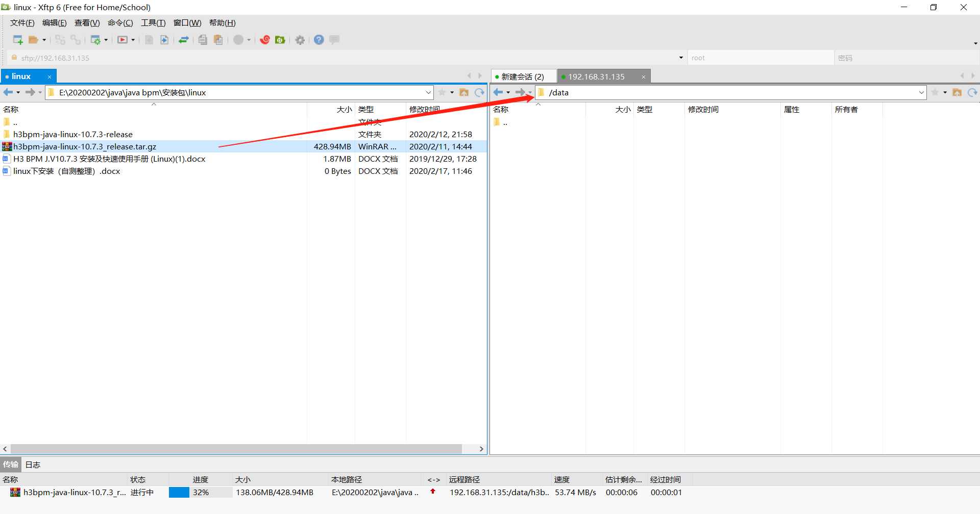Click the synchronize arrows toolbar icon
The height and width of the screenshot is (514, 980).
[184, 40]
